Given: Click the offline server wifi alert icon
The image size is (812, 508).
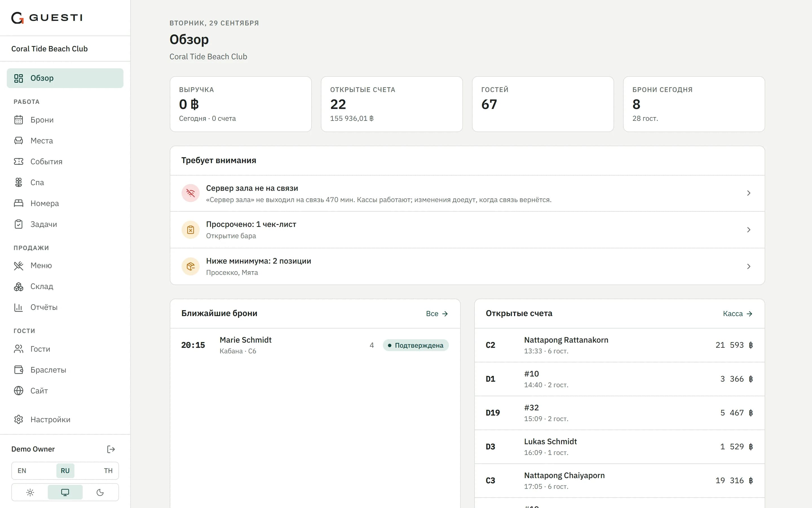Looking at the screenshot, I should coord(191,193).
